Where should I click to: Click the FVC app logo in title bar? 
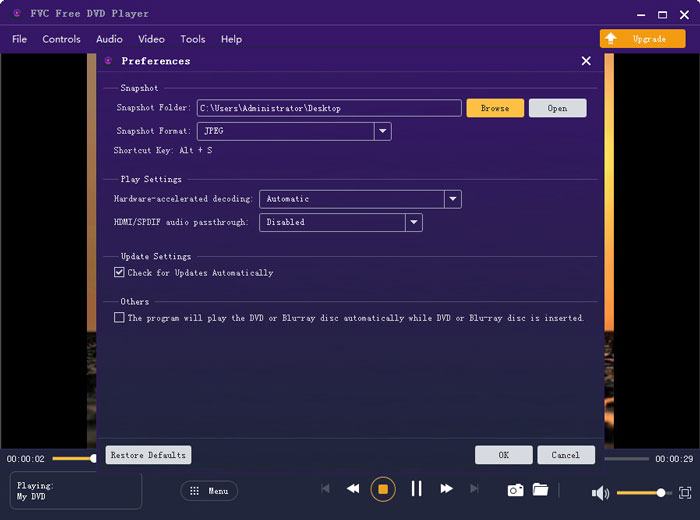point(17,13)
